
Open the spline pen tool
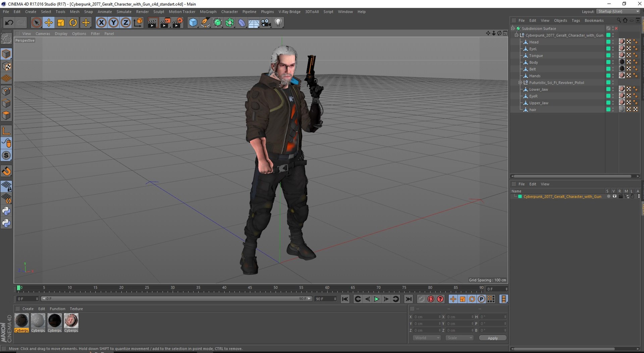click(x=205, y=23)
